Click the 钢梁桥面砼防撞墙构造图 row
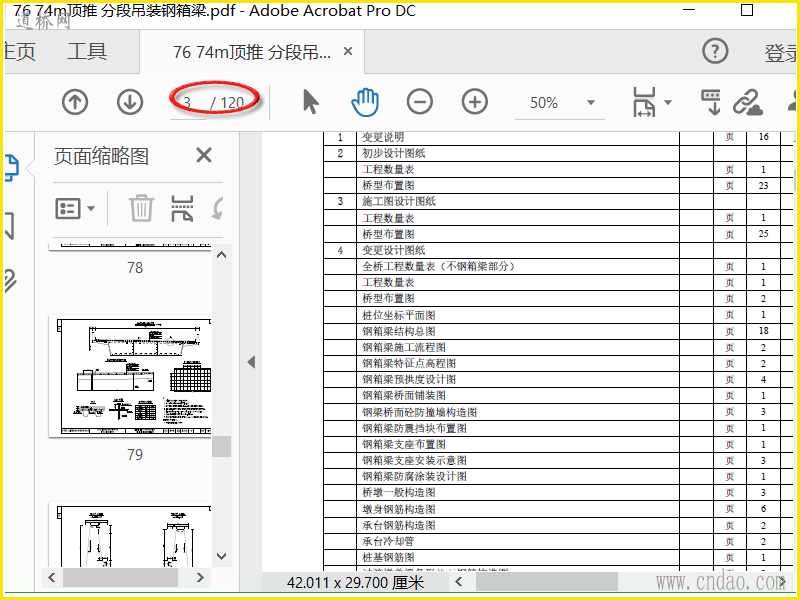 tap(558, 412)
